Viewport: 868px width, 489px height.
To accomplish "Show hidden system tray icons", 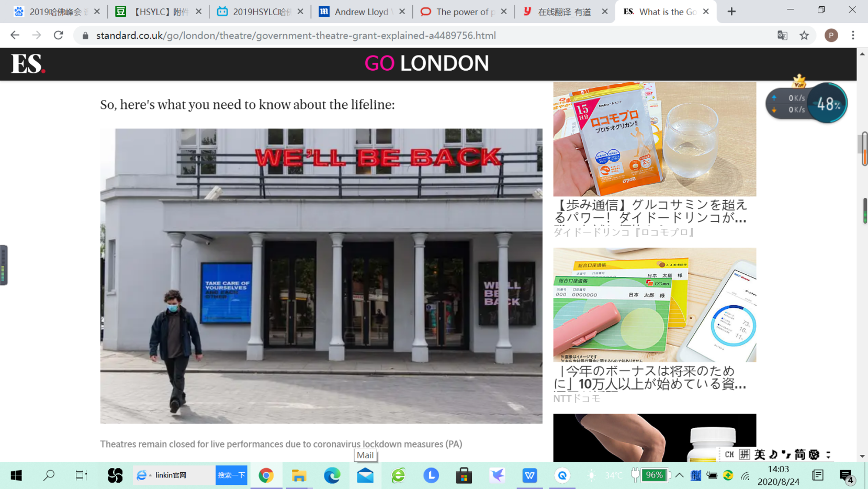I will click(x=679, y=475).
